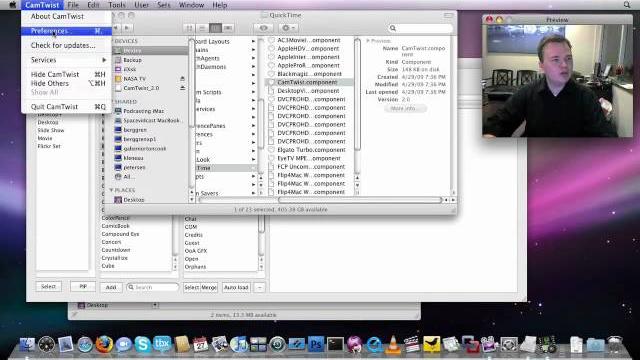Click the Add effect button
The height and width of the screenshot is (360, 640).
coord(111,287)
